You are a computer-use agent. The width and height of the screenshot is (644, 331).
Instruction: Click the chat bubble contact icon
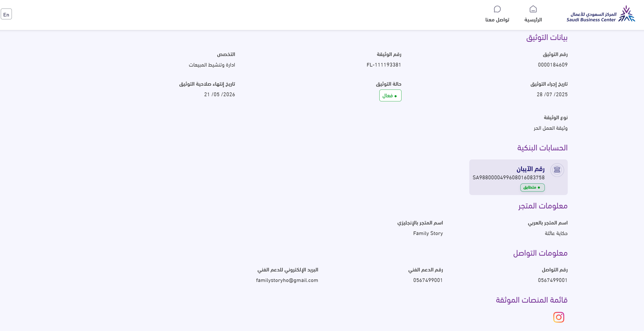(497, 9)
